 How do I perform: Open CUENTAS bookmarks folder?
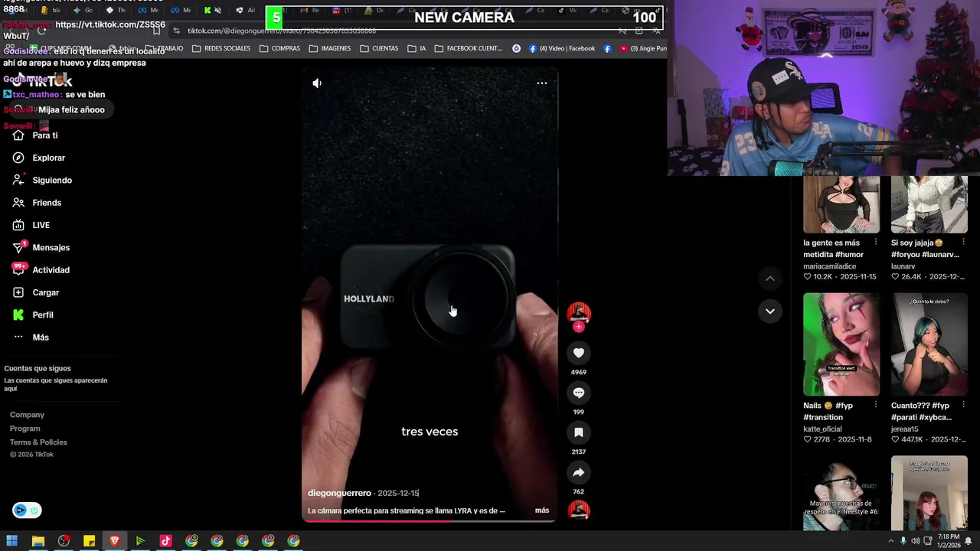click(x=379, y=48)
